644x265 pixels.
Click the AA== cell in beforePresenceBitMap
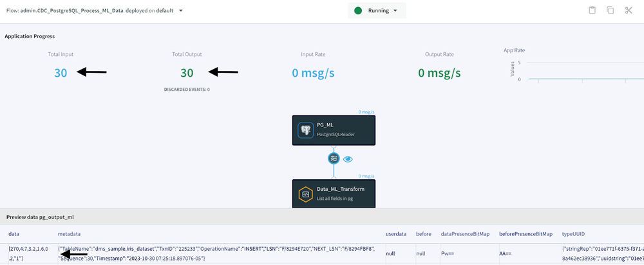point(506,254)
